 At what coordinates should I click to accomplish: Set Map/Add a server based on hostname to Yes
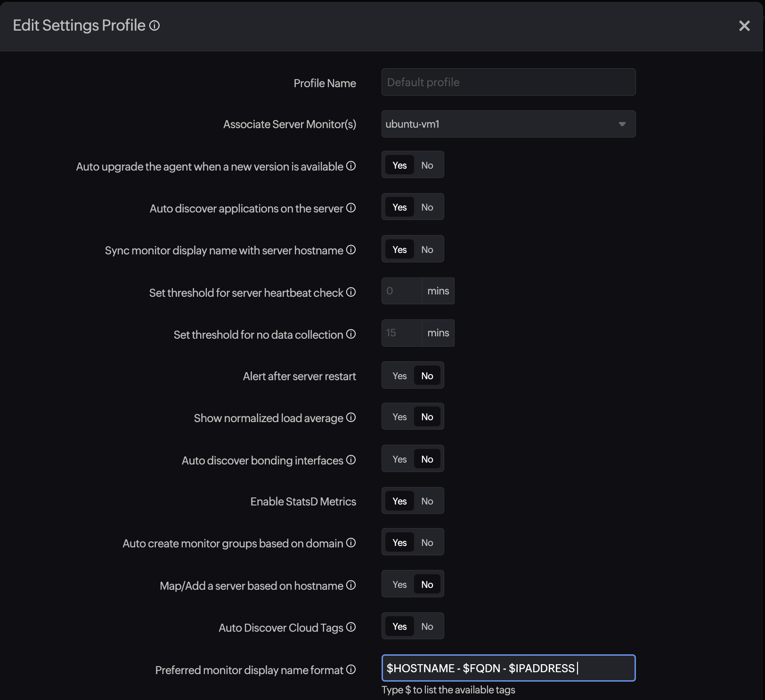[399, 584]
